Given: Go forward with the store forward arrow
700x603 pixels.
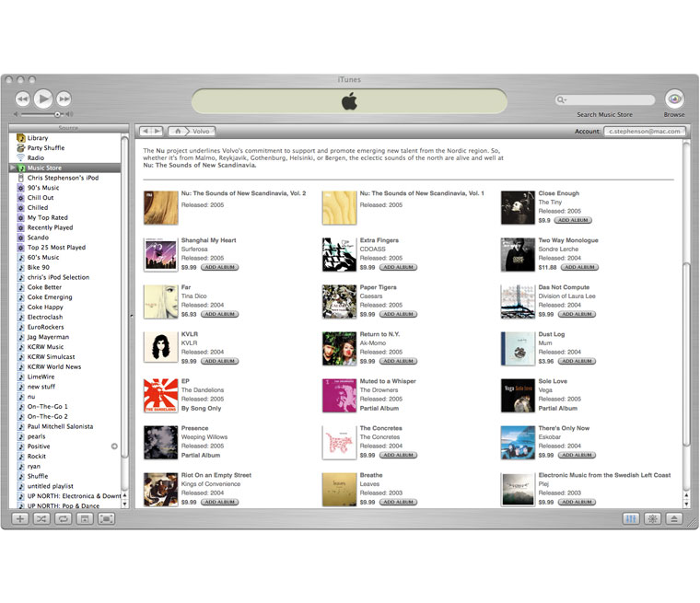Looking at the screenshot, I should tap(157, 132).
